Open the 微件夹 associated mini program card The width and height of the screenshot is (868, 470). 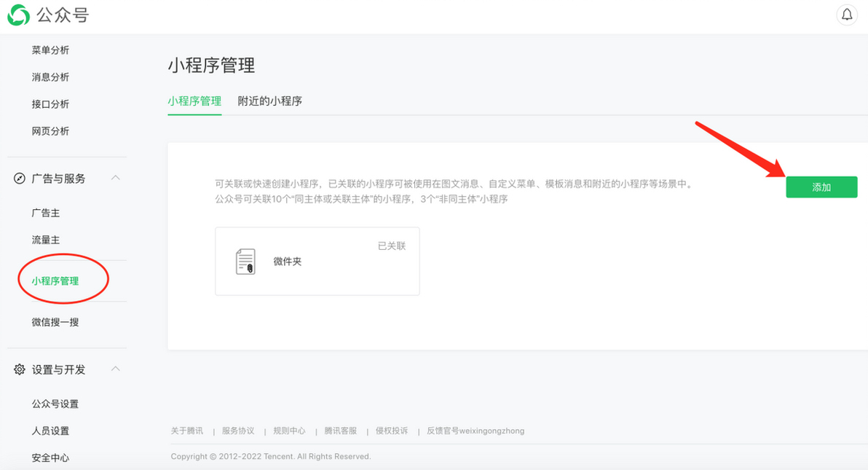point(317,261)
